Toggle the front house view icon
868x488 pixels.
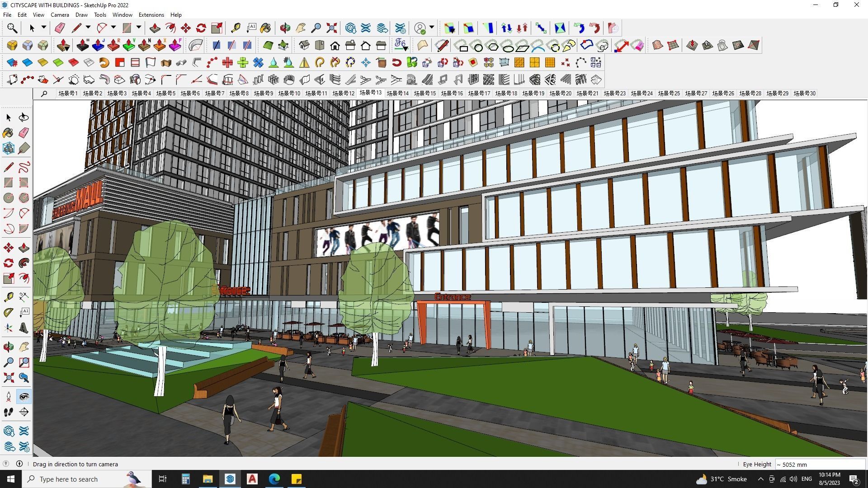(335, 45)
